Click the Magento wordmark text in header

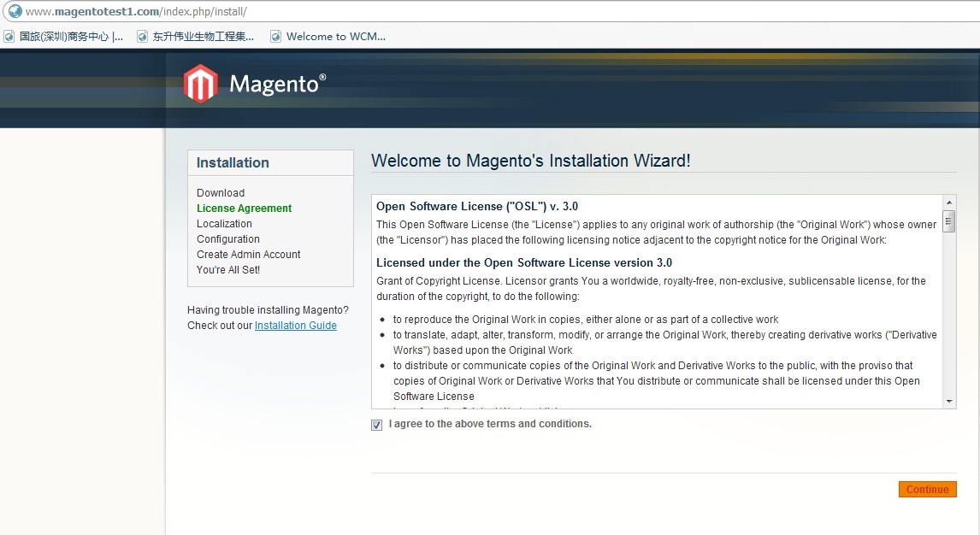click(x=274, y=85)
